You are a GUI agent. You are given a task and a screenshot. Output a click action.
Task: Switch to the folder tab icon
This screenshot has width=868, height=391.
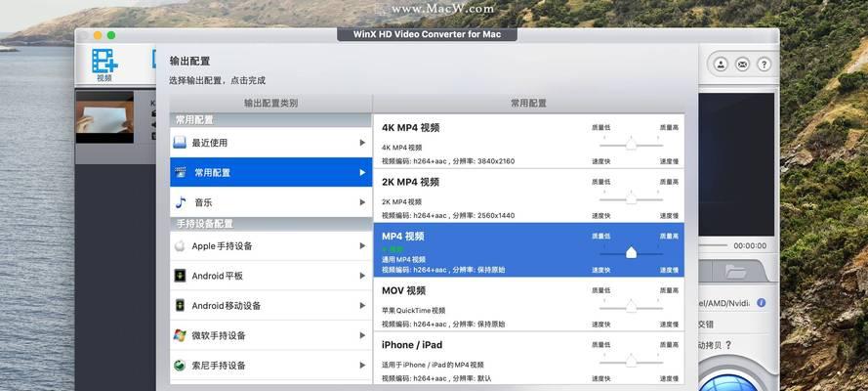point(736,272)
